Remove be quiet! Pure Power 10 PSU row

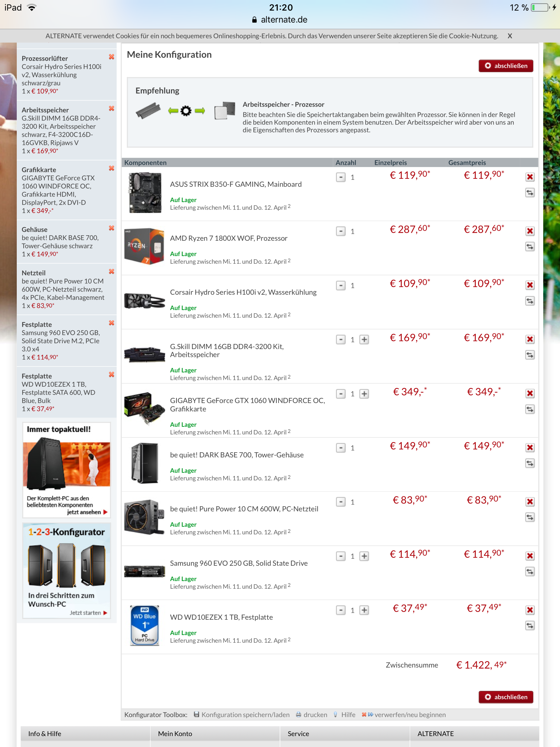(x=530, y=502)
